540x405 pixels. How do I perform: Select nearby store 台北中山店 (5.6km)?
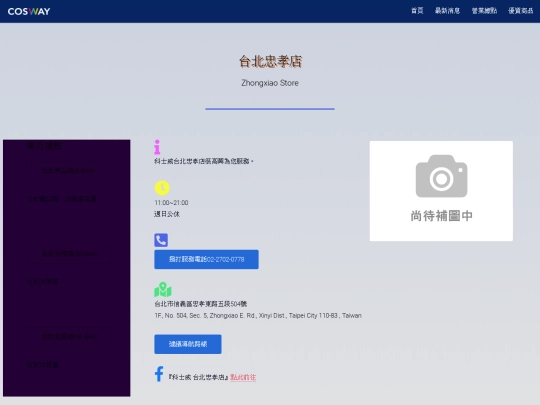[68, 170]
